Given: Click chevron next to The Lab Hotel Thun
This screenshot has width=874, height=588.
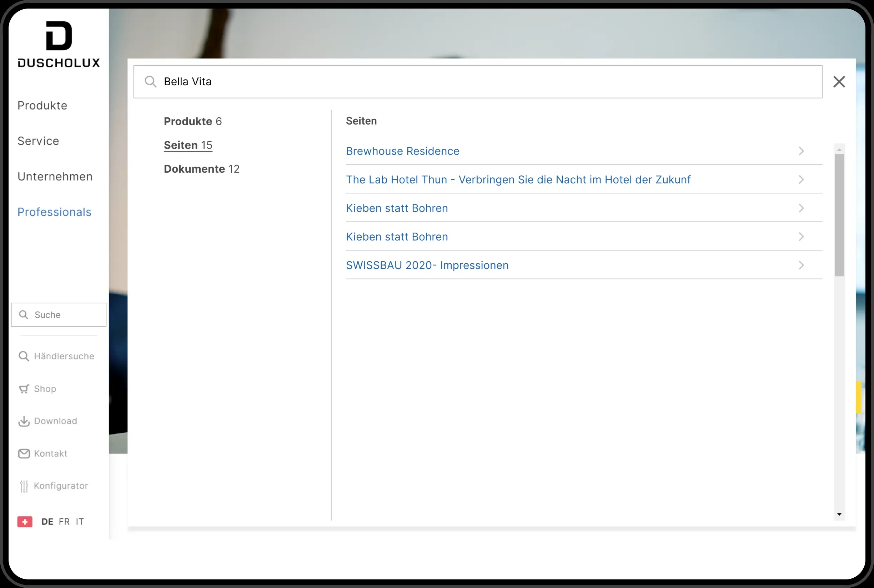Looking at the screenshot, I should pyautogui.click(x=801, y=179).
